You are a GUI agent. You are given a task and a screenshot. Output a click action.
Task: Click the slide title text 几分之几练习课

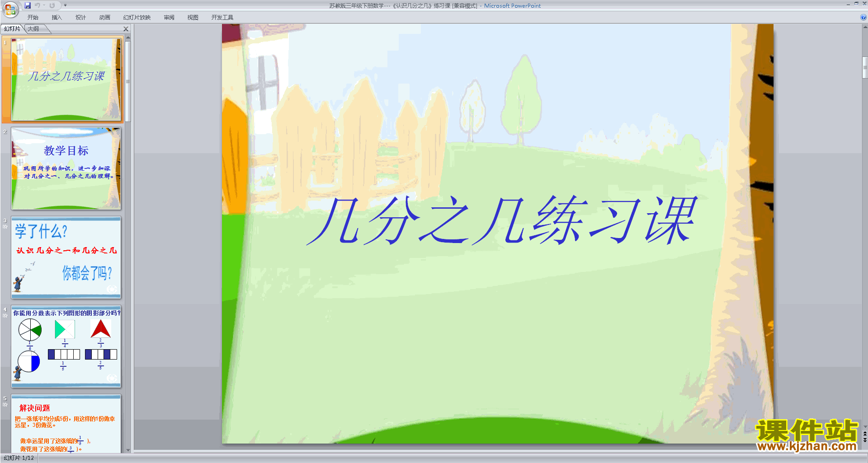pos(502,220)
